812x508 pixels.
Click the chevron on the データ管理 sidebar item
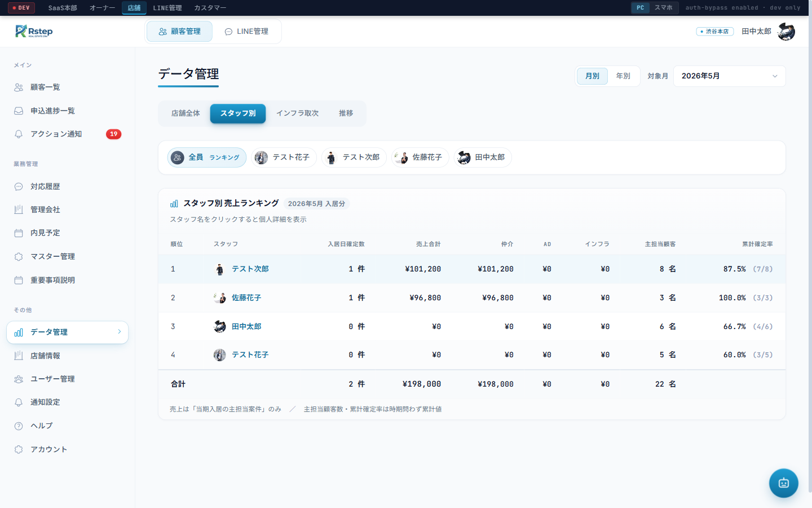[x=120, y=332]
